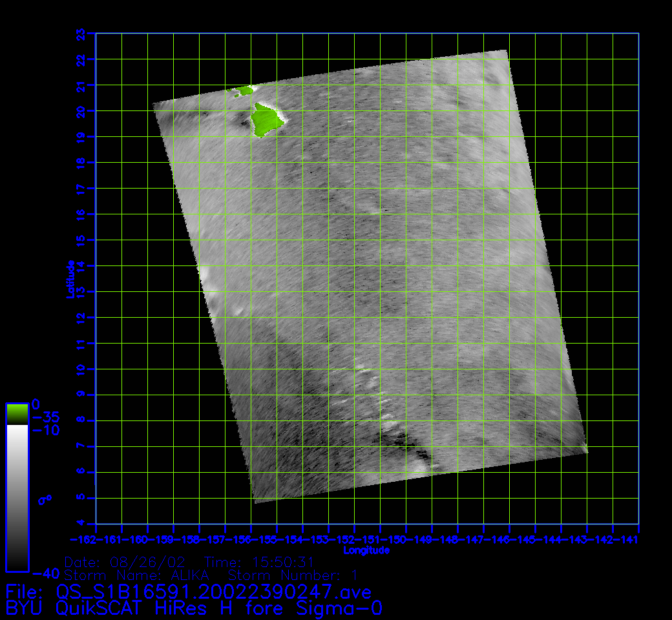Click the -40 color bar minimum label
The width and height of the screenshot is (672, 620).
(45, 573)
